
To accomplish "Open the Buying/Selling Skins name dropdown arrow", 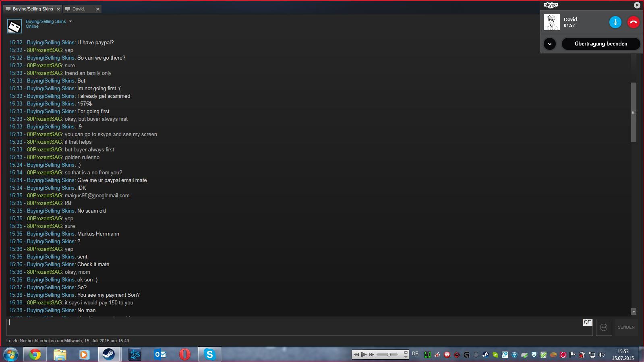I will [70, 21].
